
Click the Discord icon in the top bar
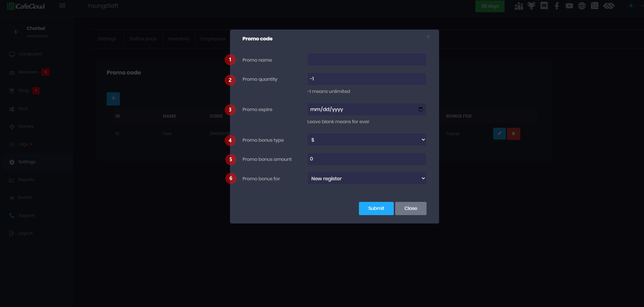(x=544, y=6)
